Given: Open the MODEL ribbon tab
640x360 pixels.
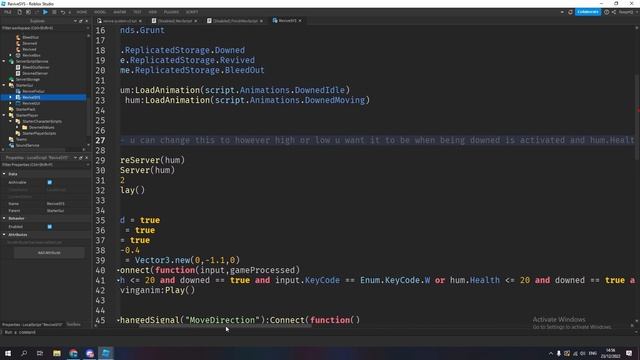Looking at the screenshot, I should pos(100,12).
